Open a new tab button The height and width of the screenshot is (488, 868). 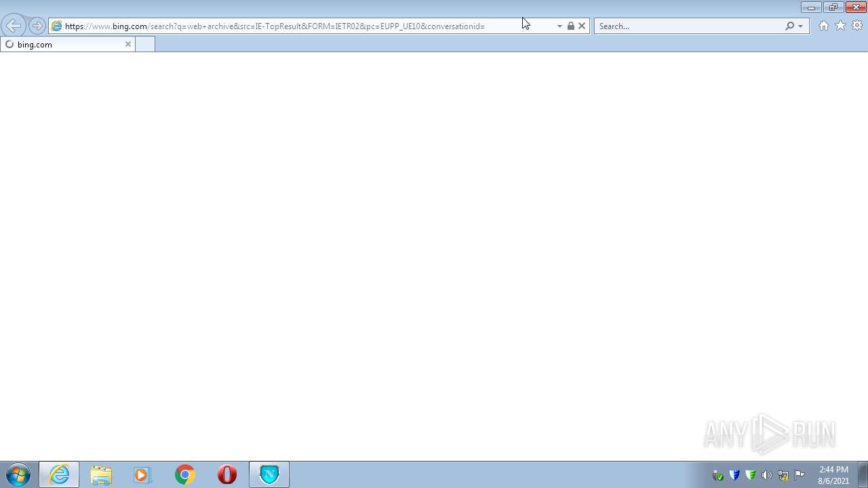tap(145, 44)
